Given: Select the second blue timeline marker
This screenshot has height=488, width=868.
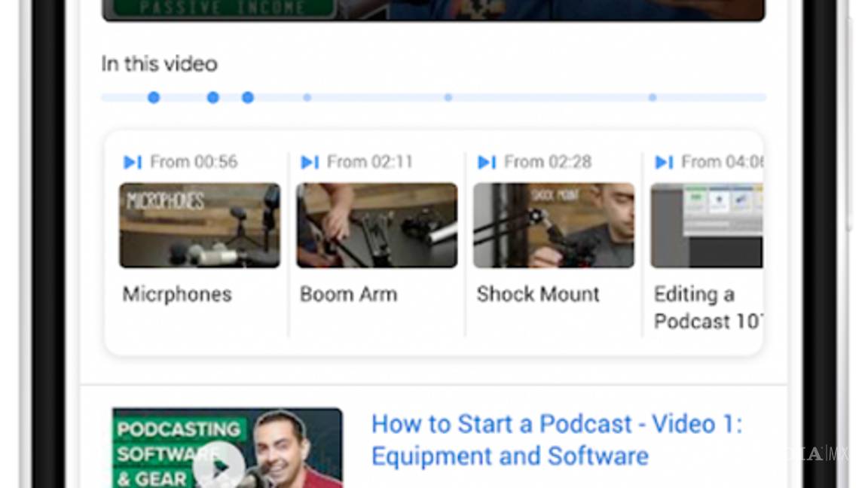Looking at the screenshot, I should [x=213, y=97].
